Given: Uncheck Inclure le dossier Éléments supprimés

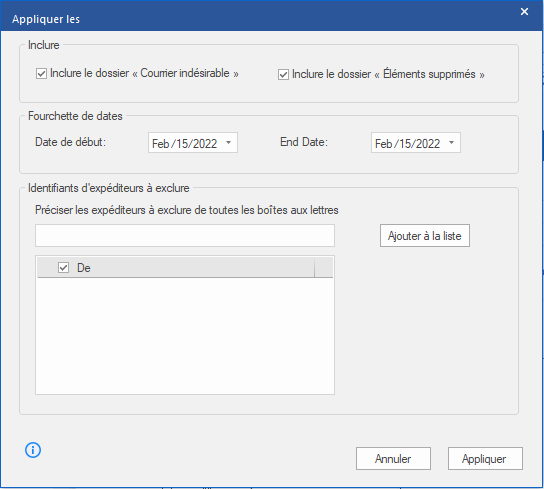Looking at the screenshot, I should coord(283,74).
